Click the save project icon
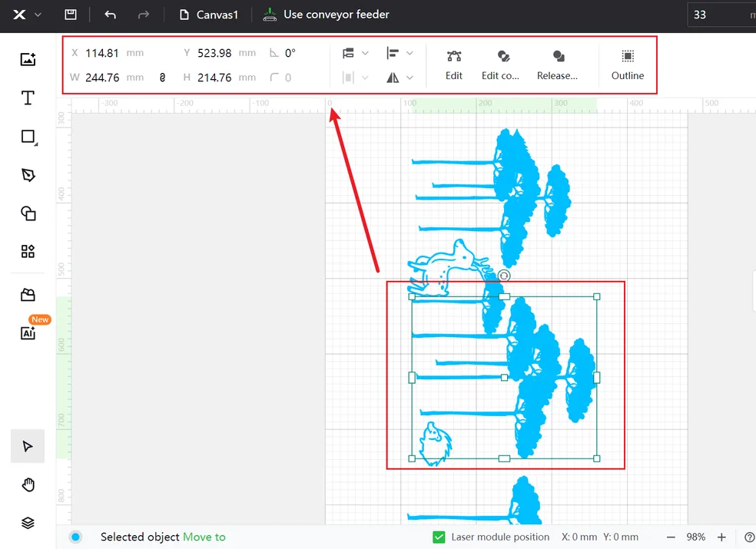Viewport: 756px width, 549px height. [x=71, y=15]
